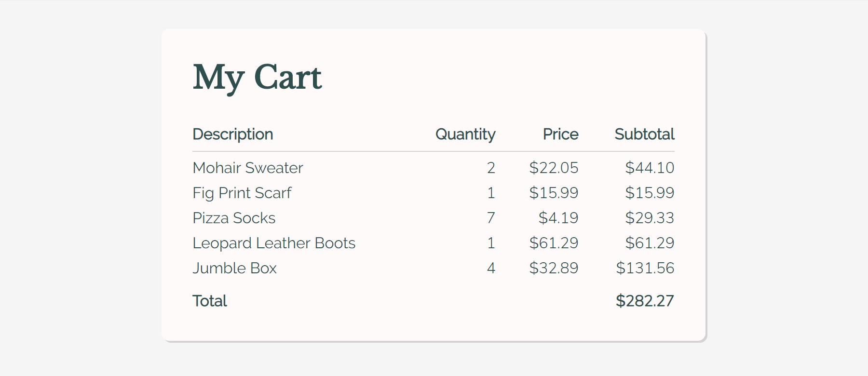Click the Subtotal column header

[x=644, y=134]
